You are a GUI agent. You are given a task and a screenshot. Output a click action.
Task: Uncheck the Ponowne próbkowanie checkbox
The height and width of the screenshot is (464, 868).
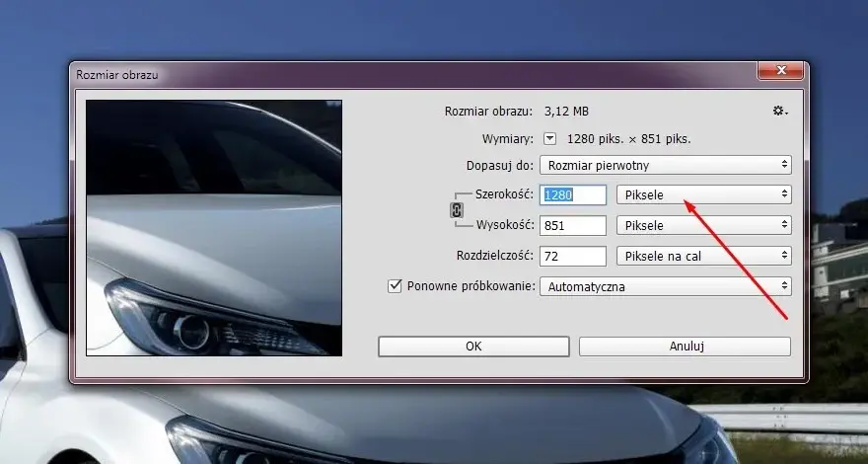point(395,286)
